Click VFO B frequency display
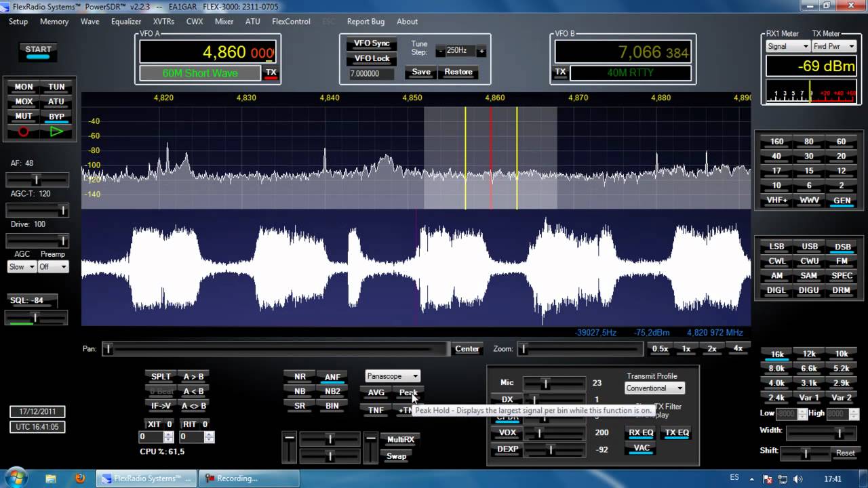This screenshot has width=868, height=488. pos(623,52)
